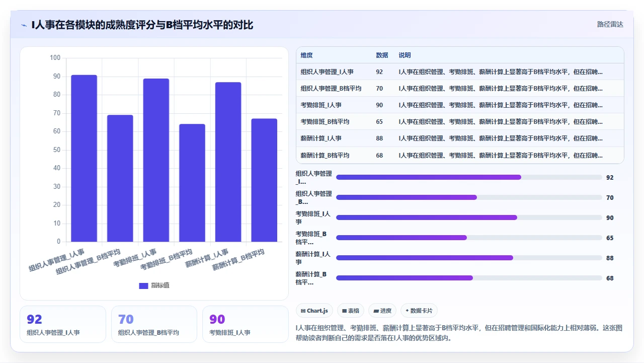Select table row 考勤排班_I人事

point(460,105)
